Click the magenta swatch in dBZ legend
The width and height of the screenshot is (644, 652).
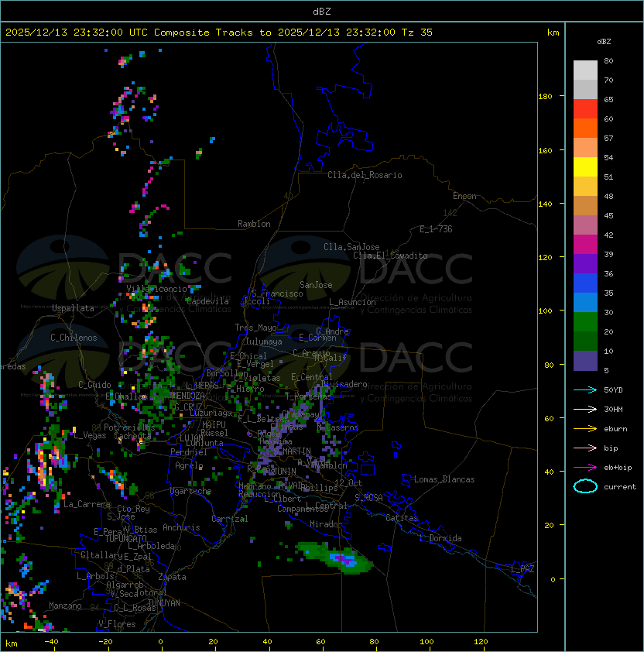585,245
